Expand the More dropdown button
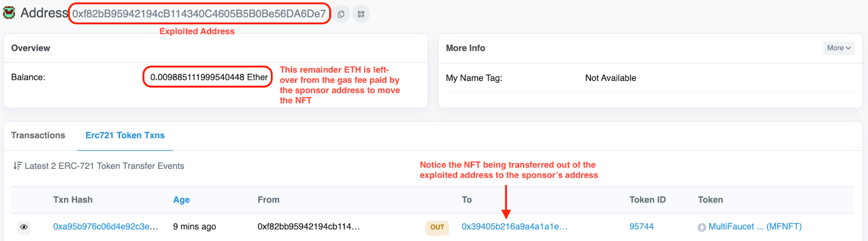 [x=839, y=48]
